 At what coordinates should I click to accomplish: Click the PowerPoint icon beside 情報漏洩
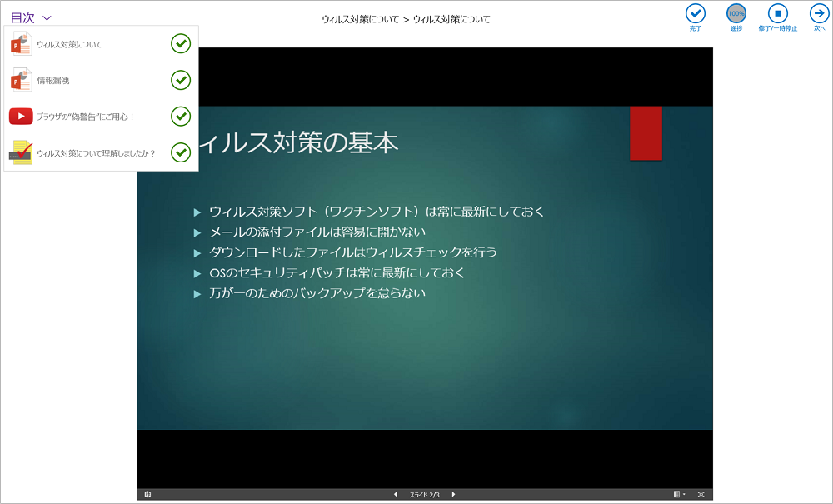[x=21, y=80]
